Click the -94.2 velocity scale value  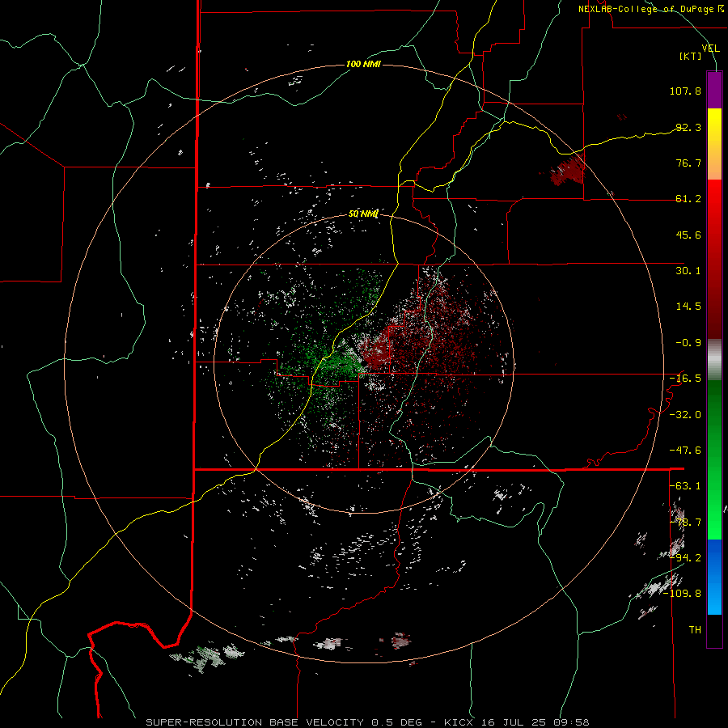[x=685, y=557]
